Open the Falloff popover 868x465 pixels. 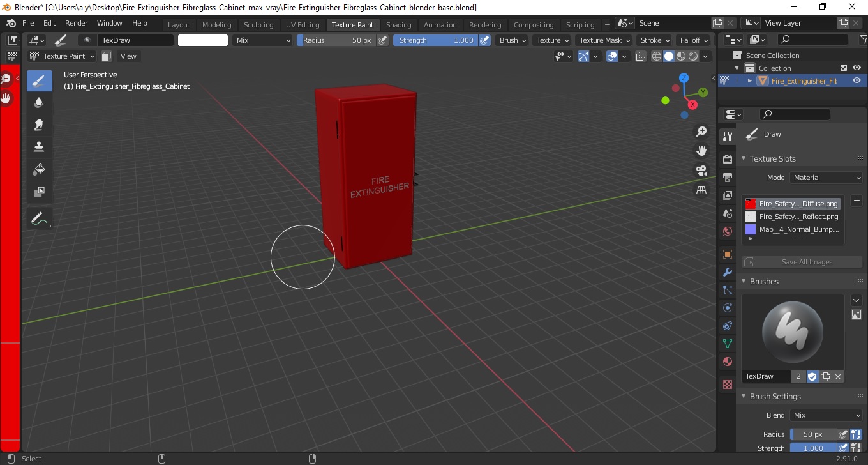point(694,40)
